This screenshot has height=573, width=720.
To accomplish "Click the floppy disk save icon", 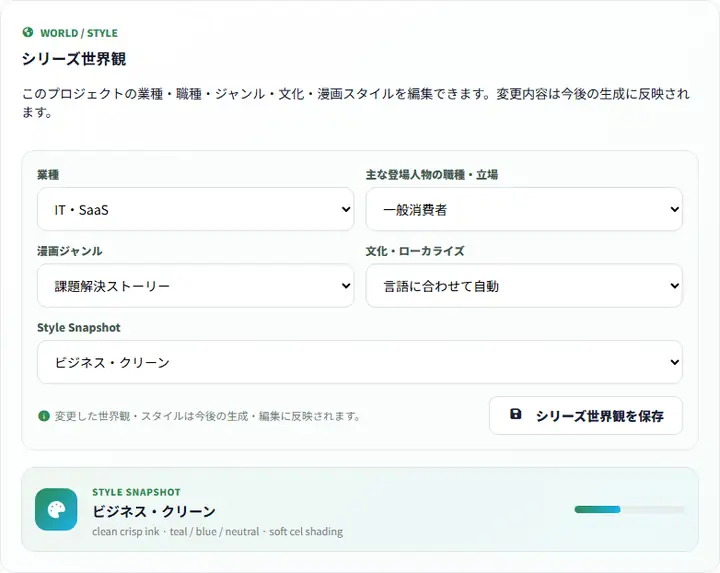I will (x=516, y=414).
